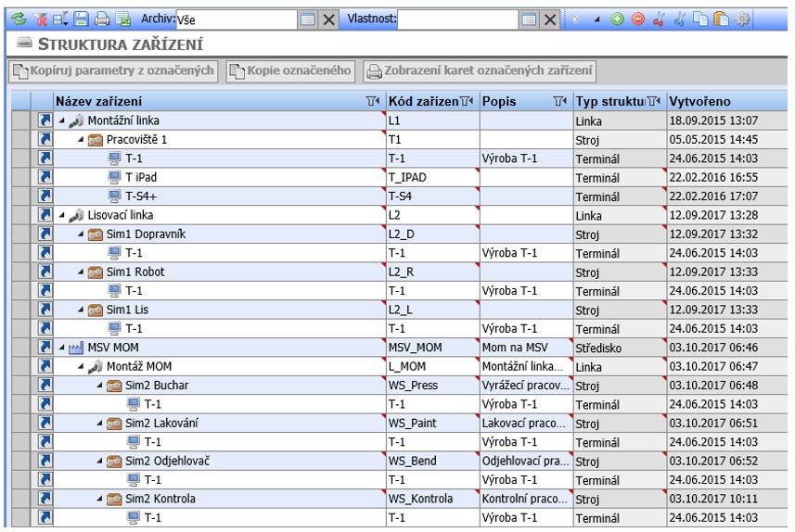Screen dimensions: 795x532
Task: Click the red minus remove icon
Action: [x=638, y=19]
